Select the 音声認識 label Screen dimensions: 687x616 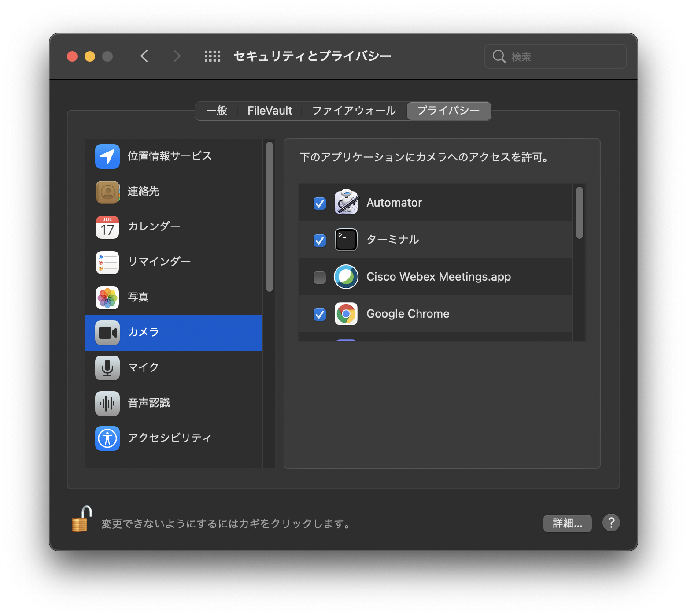149,403
